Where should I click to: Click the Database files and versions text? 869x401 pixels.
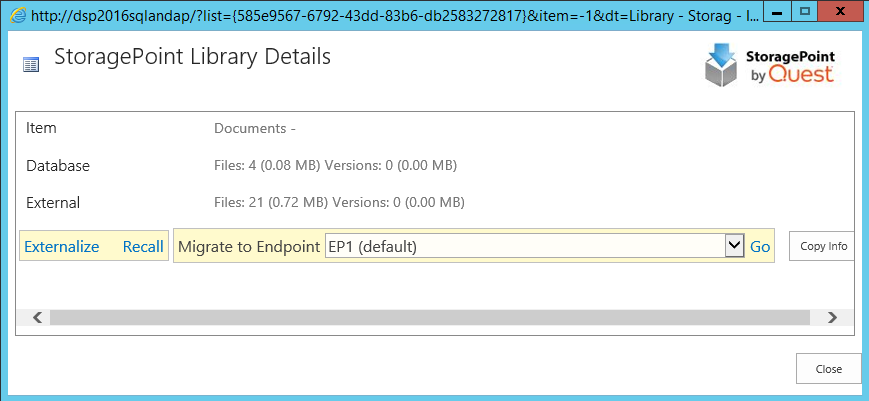click(336, 165)
